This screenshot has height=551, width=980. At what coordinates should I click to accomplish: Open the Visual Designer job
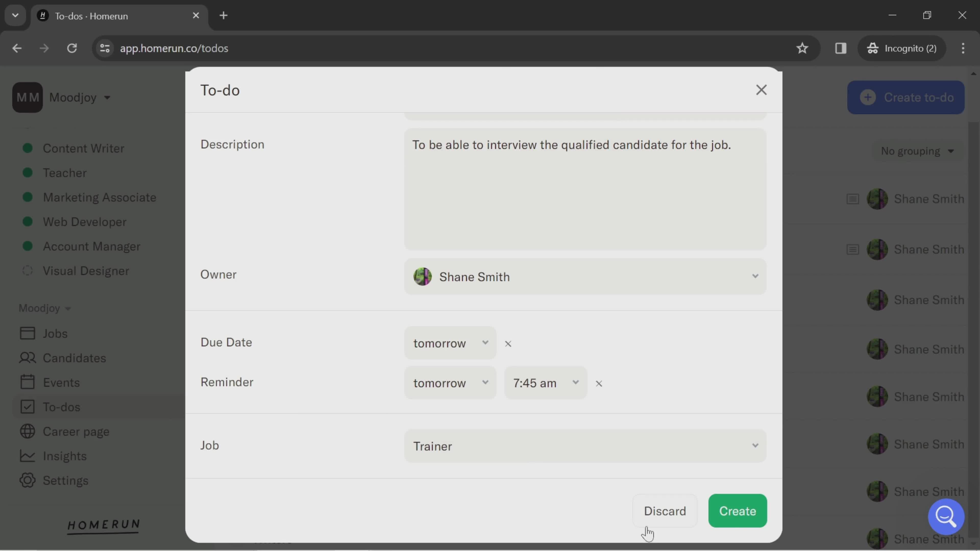pos(85,271)
